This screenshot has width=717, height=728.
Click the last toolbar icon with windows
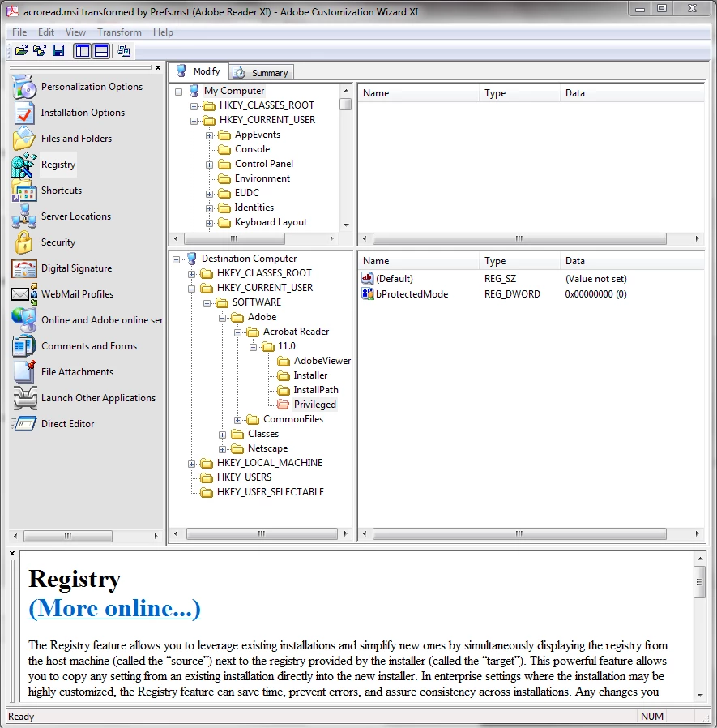click(x=124, y=50)
